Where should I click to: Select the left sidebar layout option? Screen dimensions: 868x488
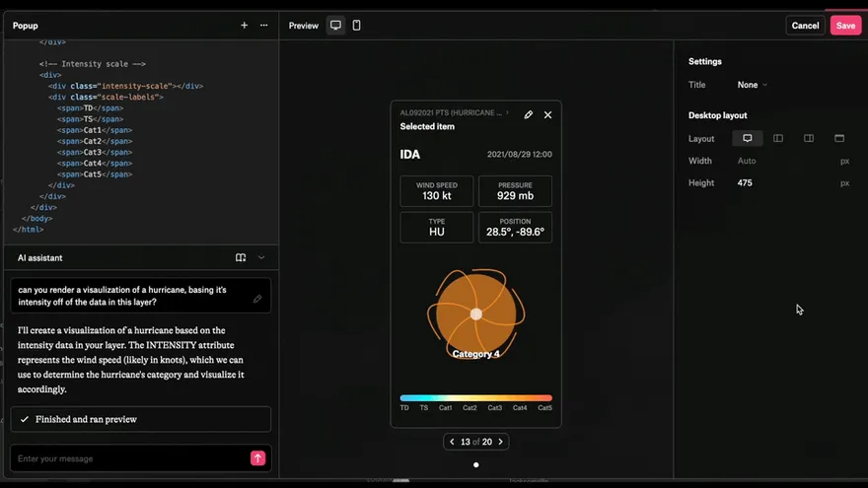coord(778,138)
